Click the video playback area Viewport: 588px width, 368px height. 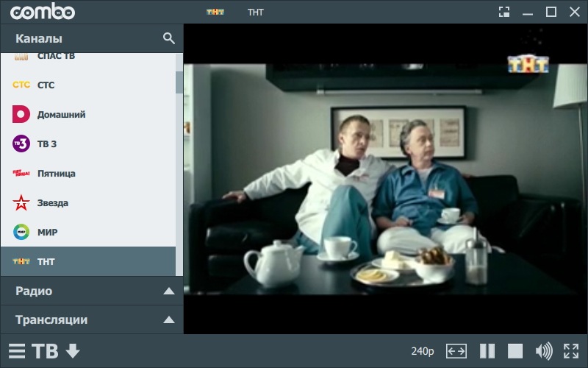pos(385,179)
